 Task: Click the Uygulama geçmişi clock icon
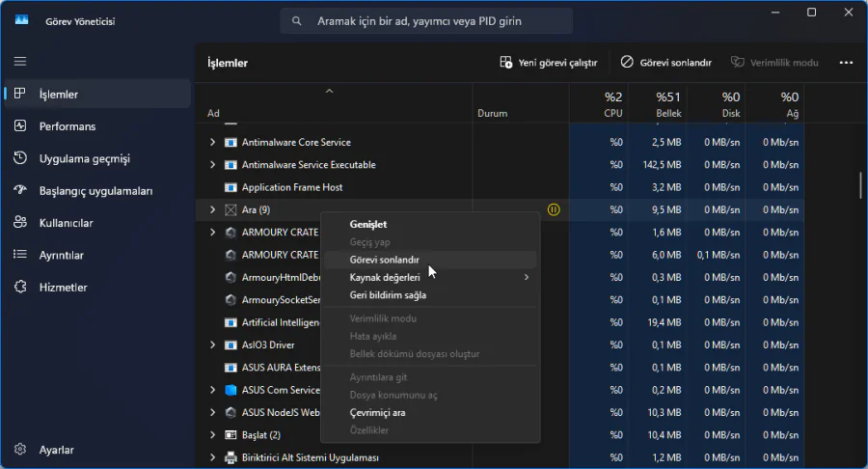point(20,158)
